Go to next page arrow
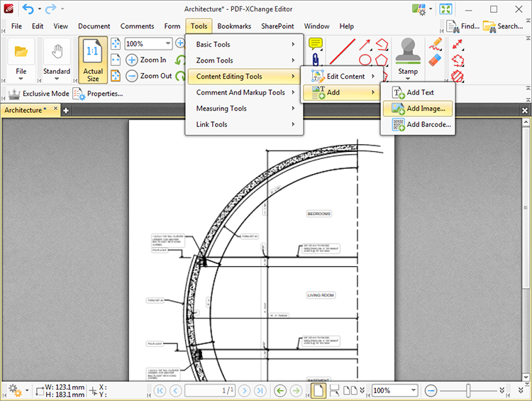The width and height of the screenshot is (532, 401). click(244, 390)
